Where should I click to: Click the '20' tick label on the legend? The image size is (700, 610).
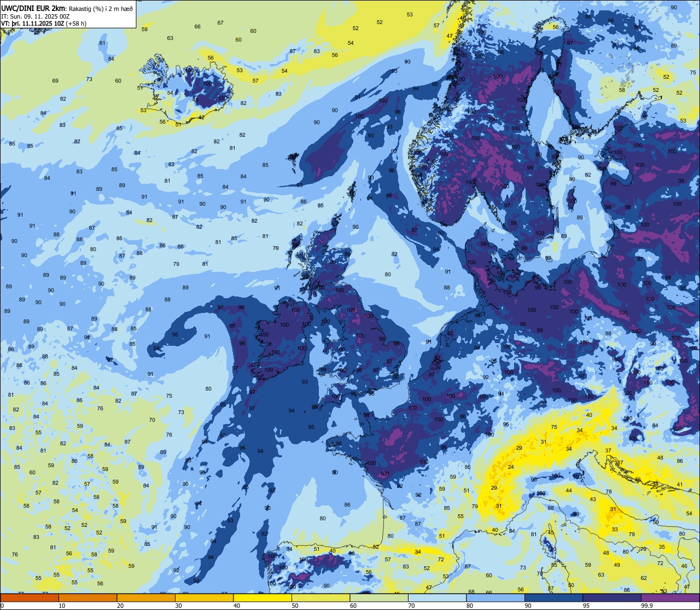[x=120, y=606]
